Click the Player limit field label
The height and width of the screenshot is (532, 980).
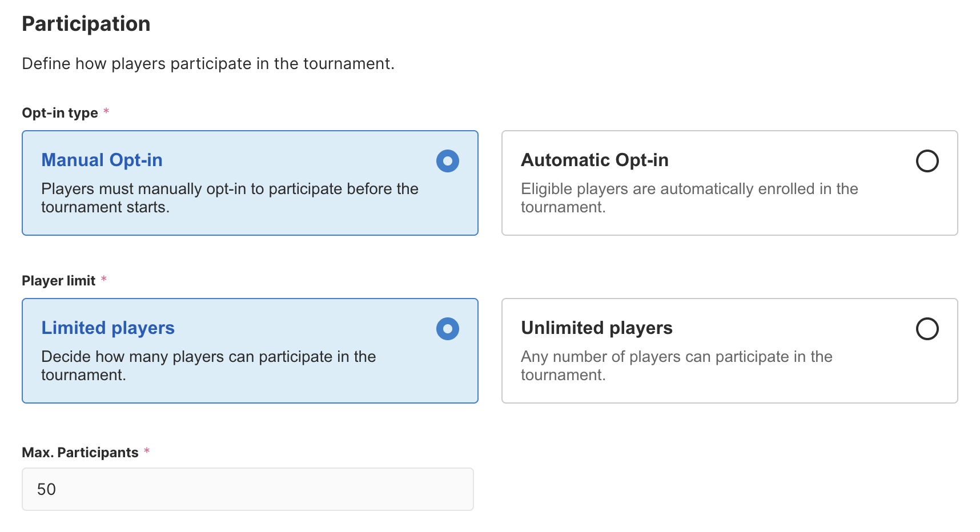pyautogui.click(x=58, y=281)
